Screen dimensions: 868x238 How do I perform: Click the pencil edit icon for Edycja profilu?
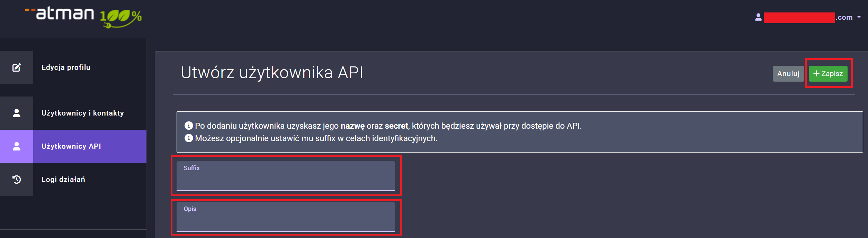17,67
